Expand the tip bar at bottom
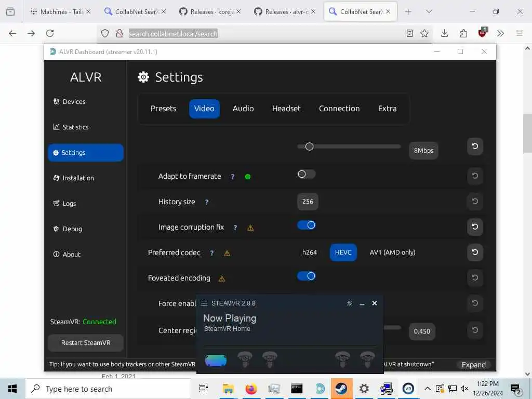 [x=474, y=365]
